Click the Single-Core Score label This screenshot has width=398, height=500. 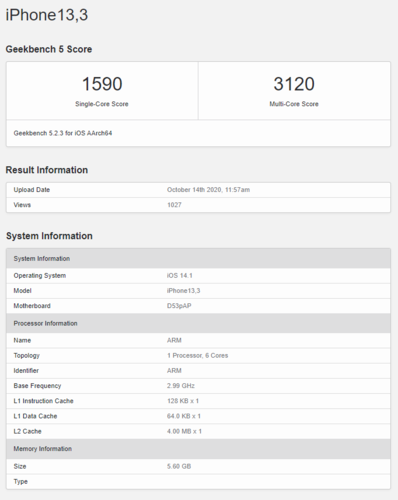[x=102, y=104]
